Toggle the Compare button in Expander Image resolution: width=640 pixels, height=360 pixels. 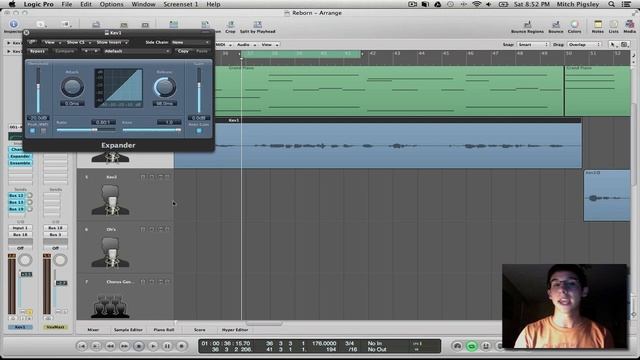[x=64, y=51]
